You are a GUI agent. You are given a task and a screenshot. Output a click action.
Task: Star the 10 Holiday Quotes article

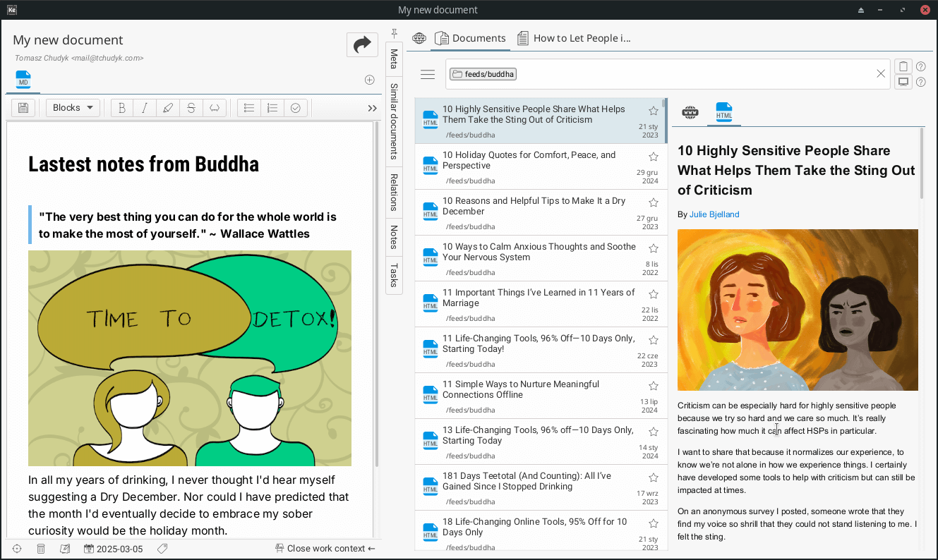(653, 157)
